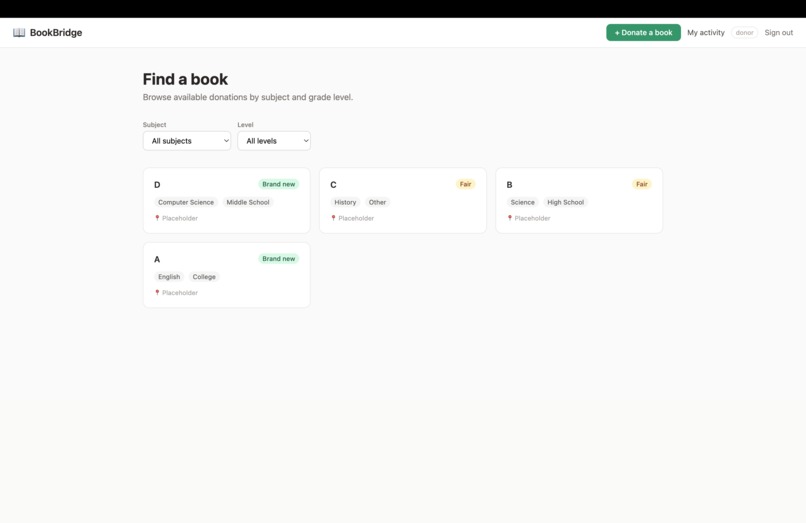Sign out of the account
This screenshot has width=806, height=523.
pos(778,32)
